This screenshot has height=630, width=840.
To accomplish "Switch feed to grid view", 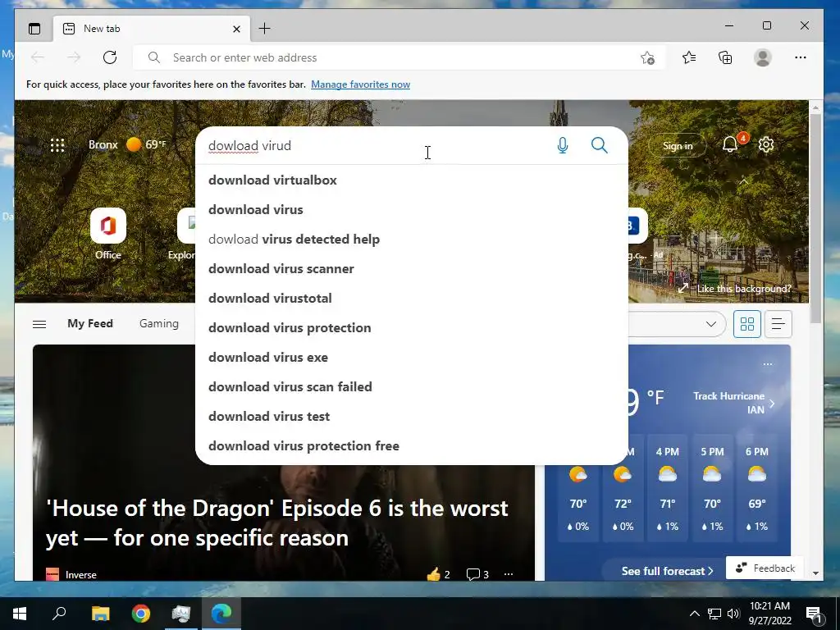I will click(x=746, y=324).
